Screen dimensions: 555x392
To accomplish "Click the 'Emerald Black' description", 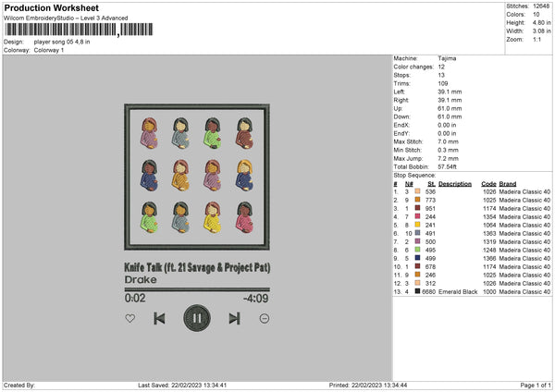I will point(458,292).
